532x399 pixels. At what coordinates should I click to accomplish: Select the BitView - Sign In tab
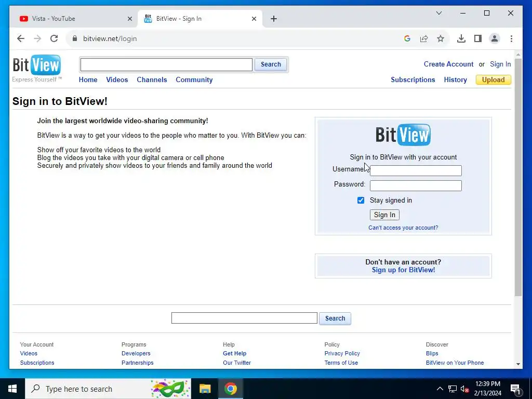200,19
